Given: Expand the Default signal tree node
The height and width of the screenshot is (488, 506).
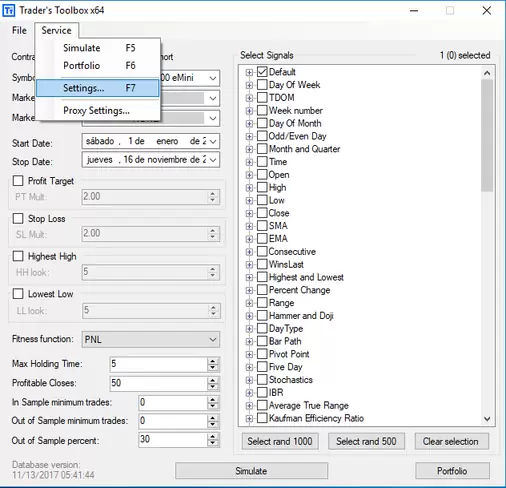Looking at the screenshot, I should point(249,72).
